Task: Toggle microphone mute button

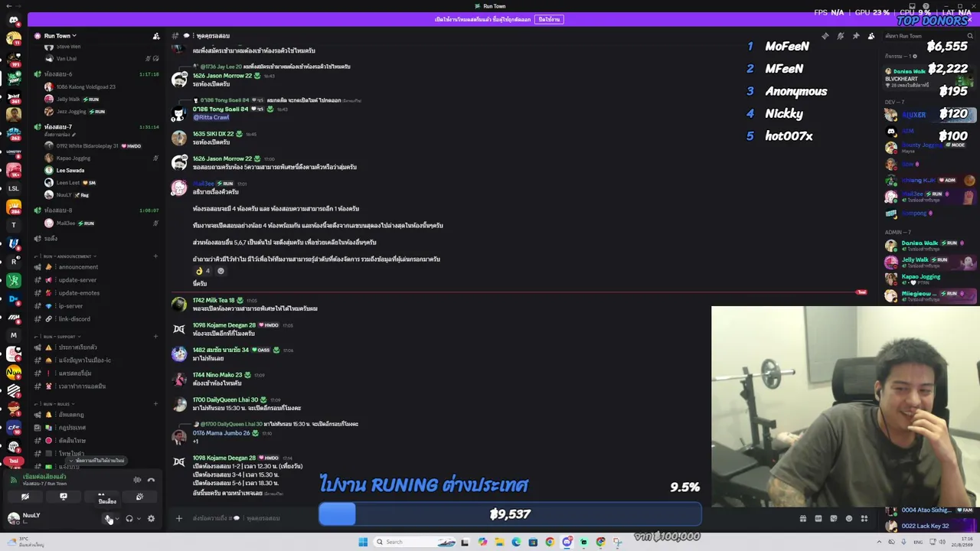Action: (x=108, y=519)
